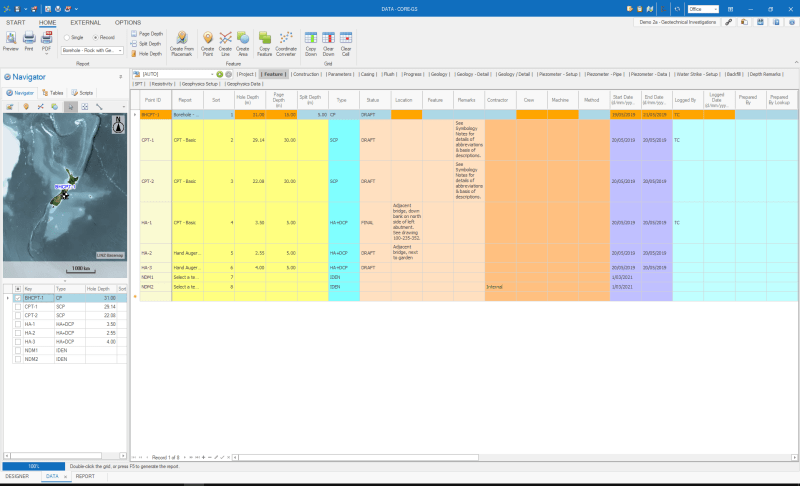Image resolution: width=800 pixels, height=486 pixels.
Task: Click the 100% progress bar in status bar
Action: (34, 466)
